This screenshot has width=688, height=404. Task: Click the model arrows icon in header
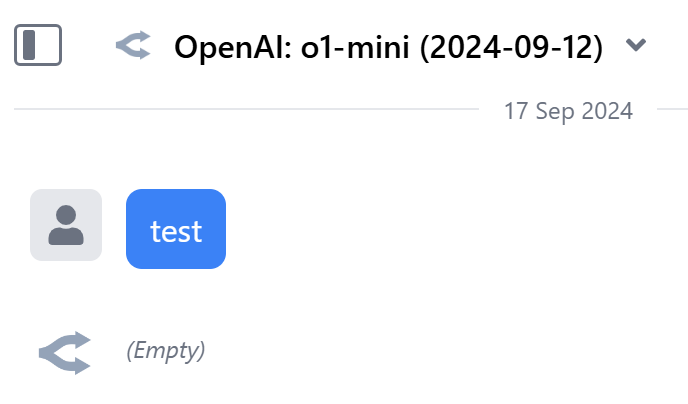click(133, 45)
